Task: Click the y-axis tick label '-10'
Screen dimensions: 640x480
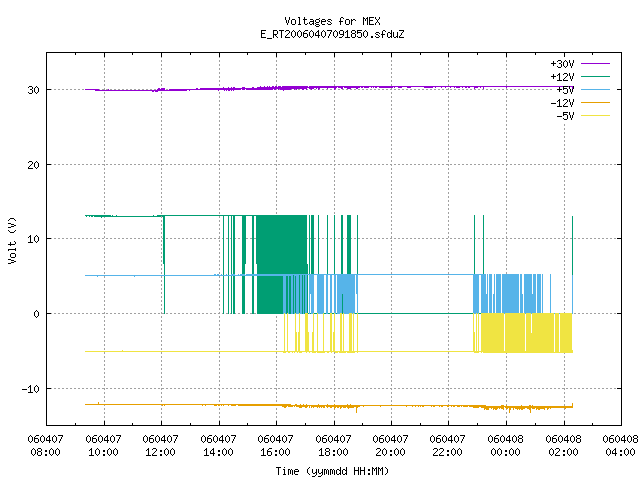Action: pos(31,389)
